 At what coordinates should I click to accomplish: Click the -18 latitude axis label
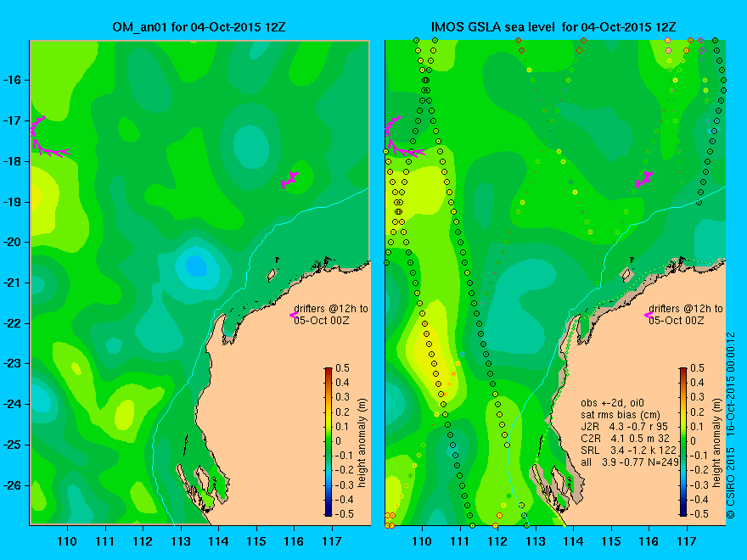click(x=12, y=161)
